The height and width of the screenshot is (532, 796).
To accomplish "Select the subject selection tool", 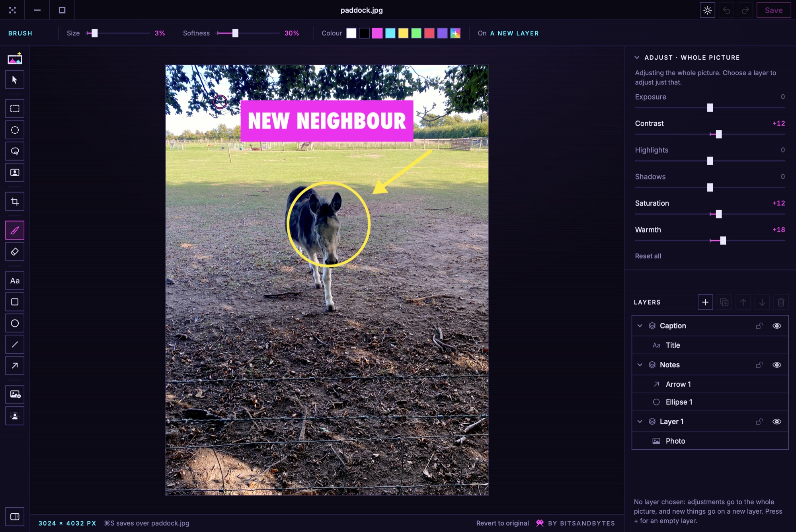I will (x=15, y=172).
